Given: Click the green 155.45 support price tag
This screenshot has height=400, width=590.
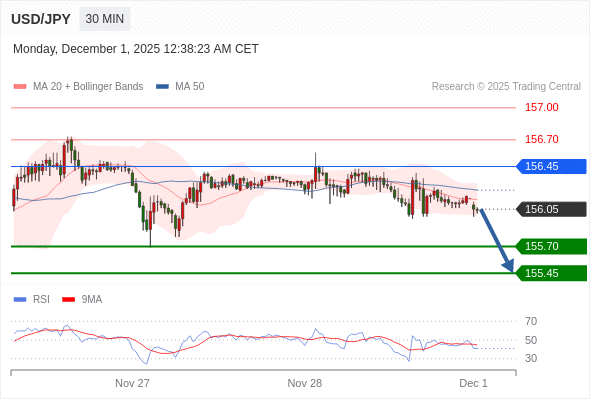Looking at the screenshot, I should (x=551, y=273).
